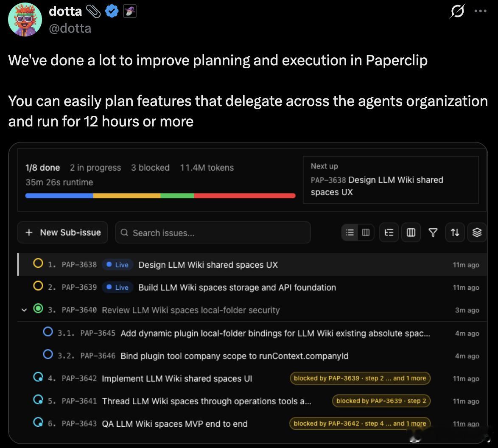Click the plus icon in New Sub-issue

click(29, 232)
